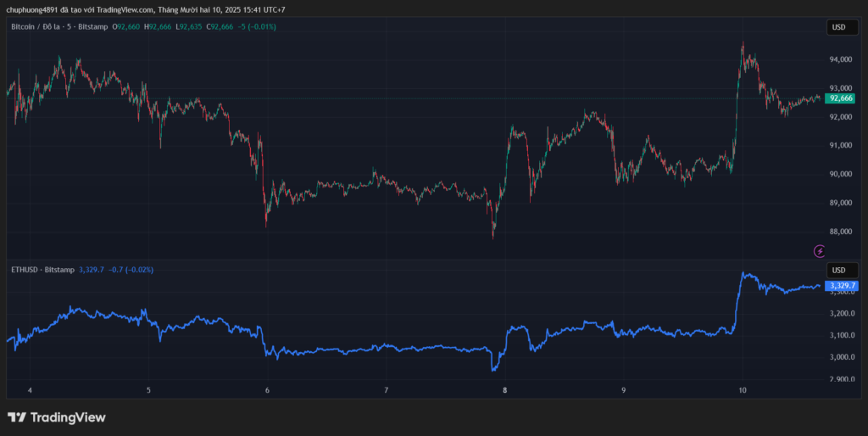
Task: Click date 6 on the time axis
Action: pos(268,390)
